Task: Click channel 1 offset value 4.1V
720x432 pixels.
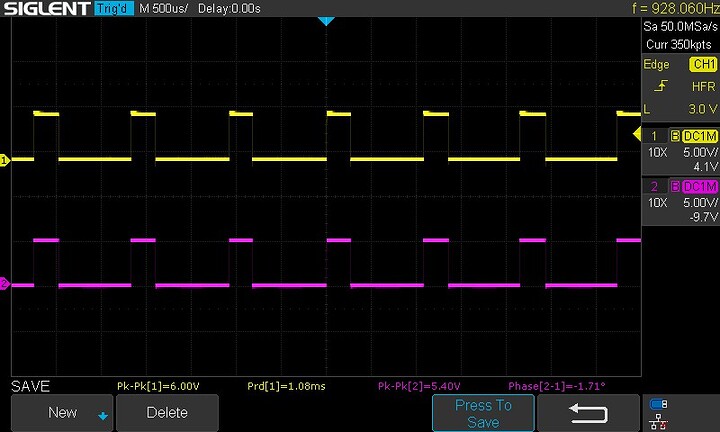Action: tap(706, 167)
